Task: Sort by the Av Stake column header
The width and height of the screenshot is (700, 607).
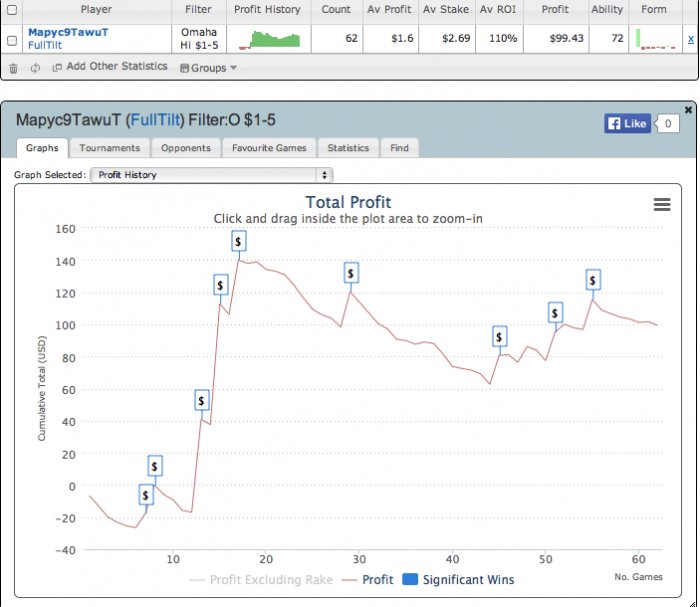Action: click(x=446, y=9)
